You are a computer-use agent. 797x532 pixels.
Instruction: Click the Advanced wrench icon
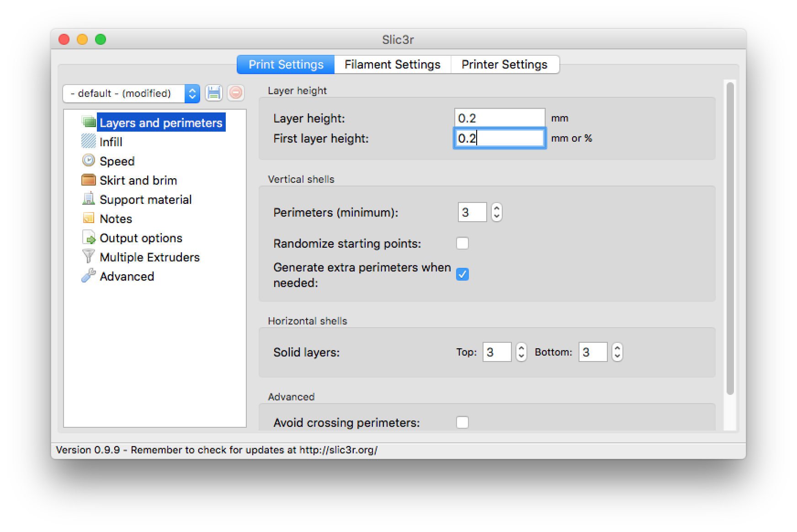pos(88,276)
